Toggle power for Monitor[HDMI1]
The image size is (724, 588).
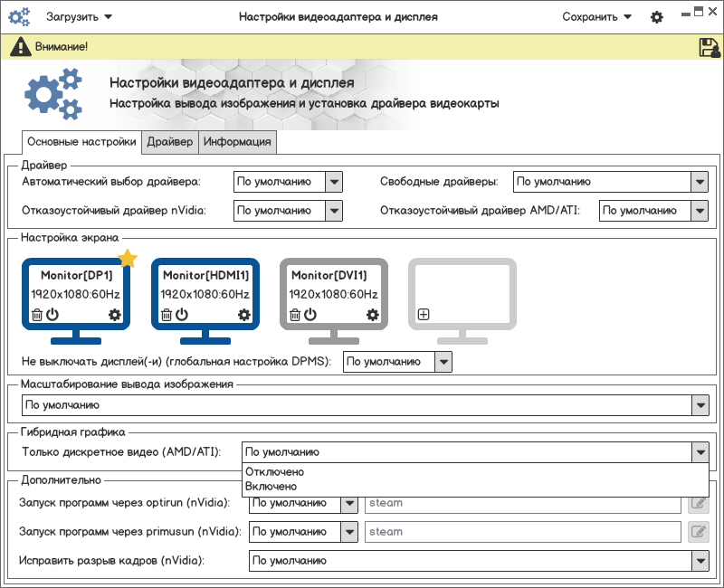tap(182, 314)
